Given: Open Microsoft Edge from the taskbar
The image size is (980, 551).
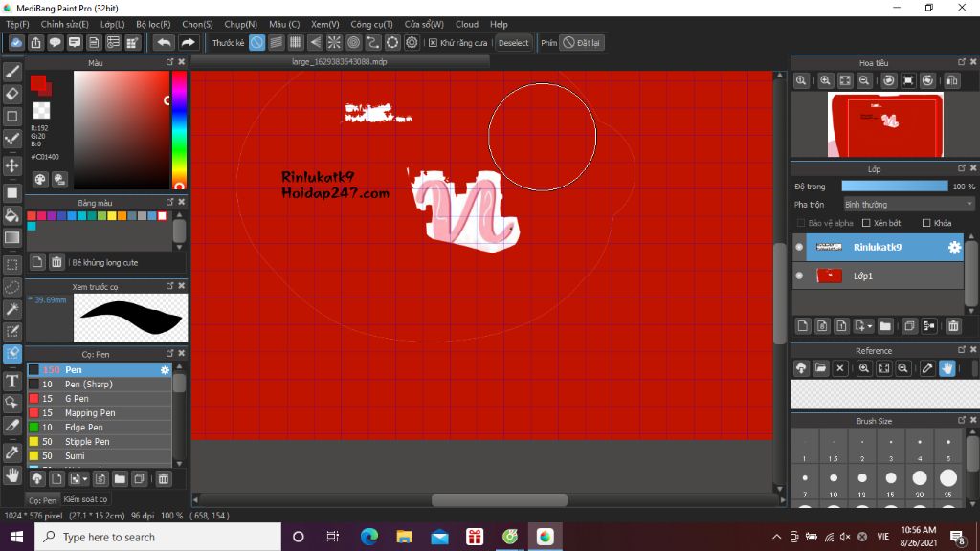Looking at the screenshot, I should pyautogui.click(x=369, y=537).
